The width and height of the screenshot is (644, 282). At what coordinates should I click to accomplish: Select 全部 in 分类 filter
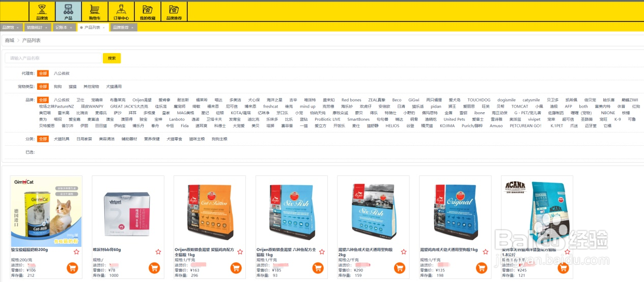tap(43, 139)
